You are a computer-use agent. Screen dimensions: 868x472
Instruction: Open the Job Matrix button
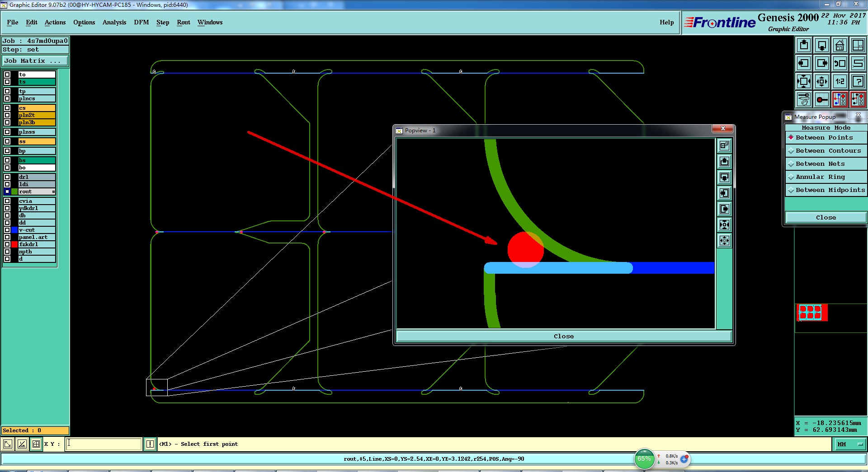coord(35,61)
